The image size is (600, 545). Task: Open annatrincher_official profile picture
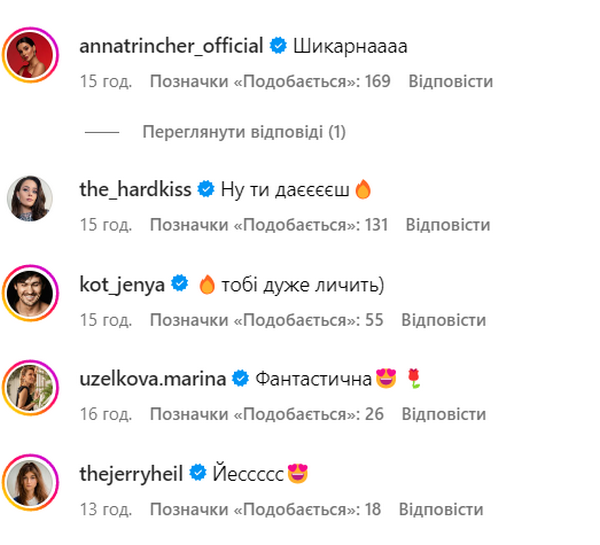pyautogui.click(x=31, y=55)
